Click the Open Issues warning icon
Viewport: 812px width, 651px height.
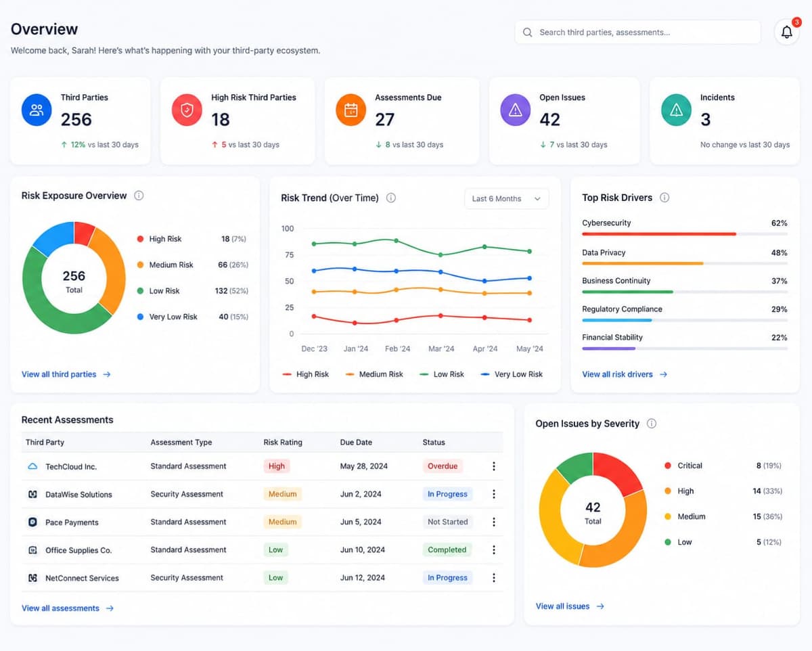[516, 110]
